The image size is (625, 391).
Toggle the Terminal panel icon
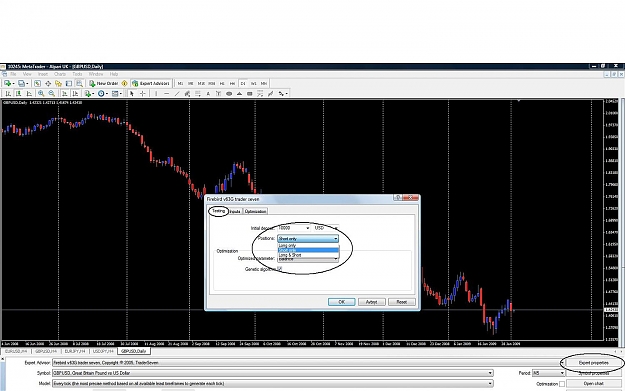69,83
